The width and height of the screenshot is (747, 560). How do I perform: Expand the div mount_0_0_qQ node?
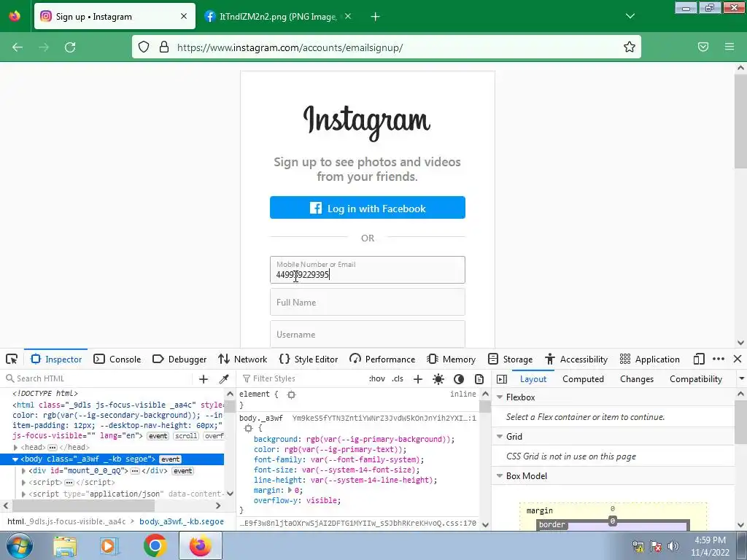coord(23,471)
